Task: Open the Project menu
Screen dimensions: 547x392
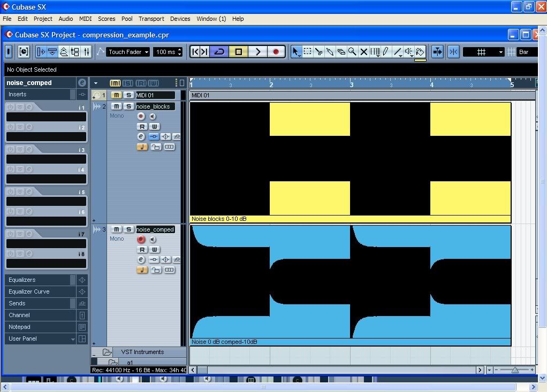Action: 43,19
